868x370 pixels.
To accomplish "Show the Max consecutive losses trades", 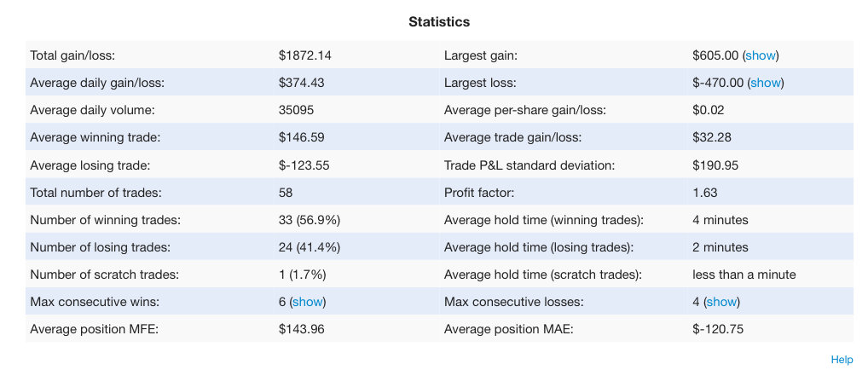I will (x=721, y=302).
